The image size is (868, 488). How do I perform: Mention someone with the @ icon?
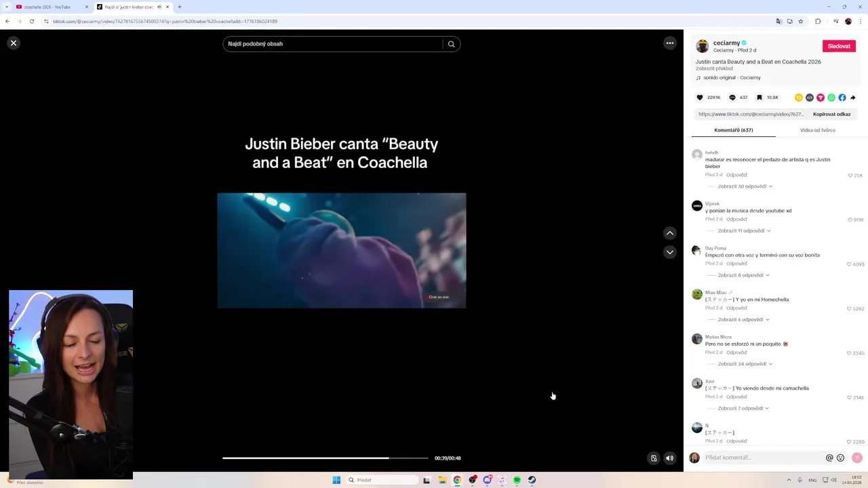point(829,458)
